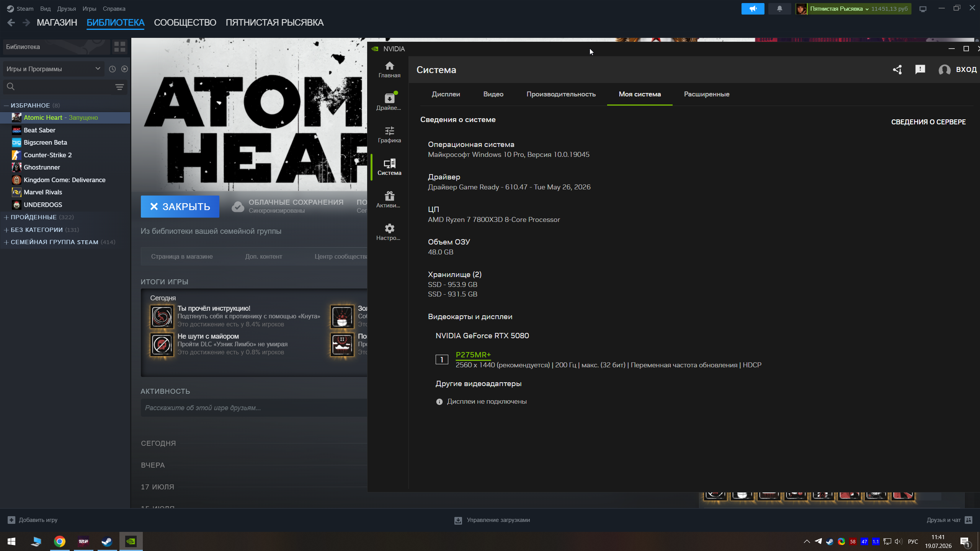Image resolution: width=980 pixels, height=551 pixels.
Task: Open Игры и Программы filter dropdown
Action: 53,69
